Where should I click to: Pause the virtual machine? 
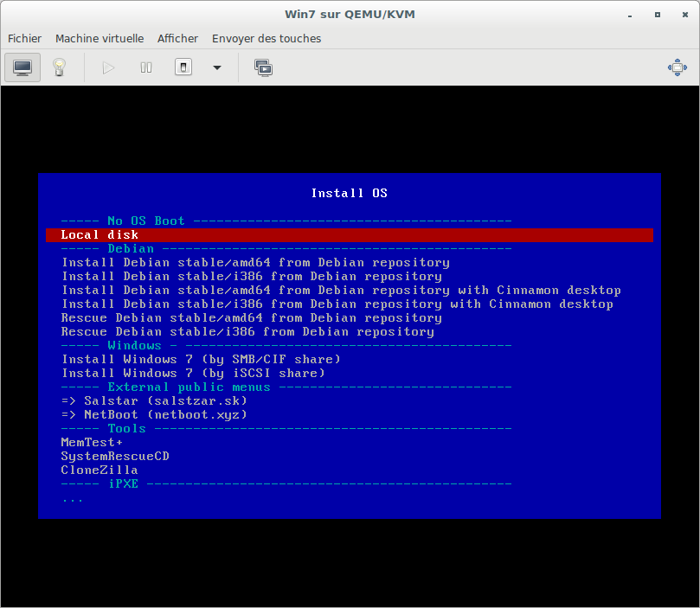point(146,67)
